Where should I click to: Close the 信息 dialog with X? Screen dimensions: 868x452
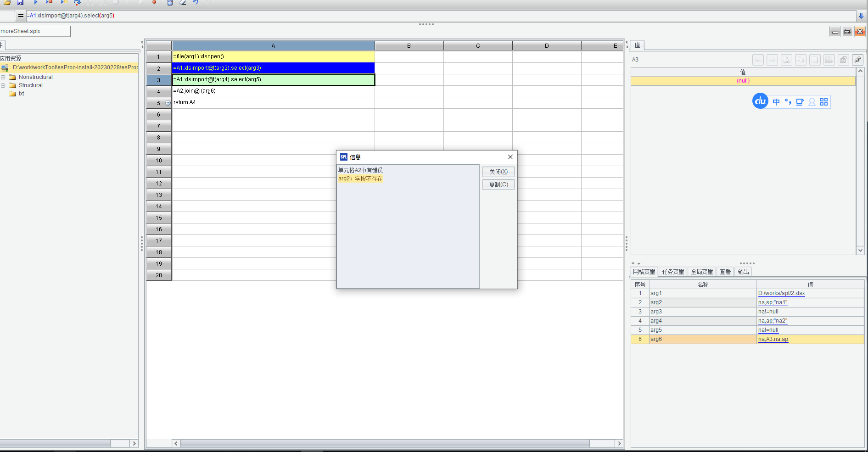[x=510, y=157]
